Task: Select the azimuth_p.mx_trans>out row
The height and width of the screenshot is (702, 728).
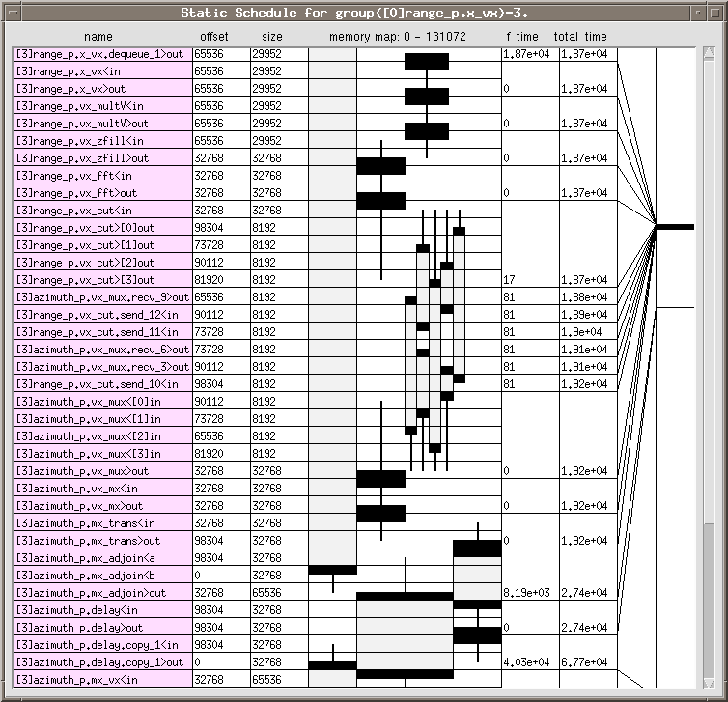Action: click(100, 541)
